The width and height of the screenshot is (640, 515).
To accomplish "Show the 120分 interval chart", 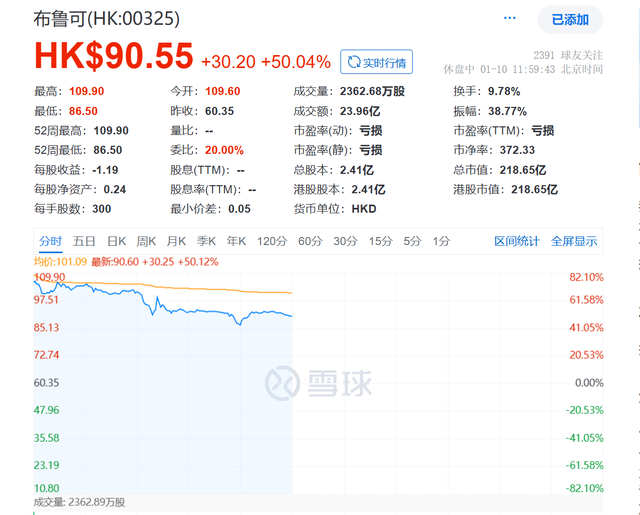I will point(272,241).
